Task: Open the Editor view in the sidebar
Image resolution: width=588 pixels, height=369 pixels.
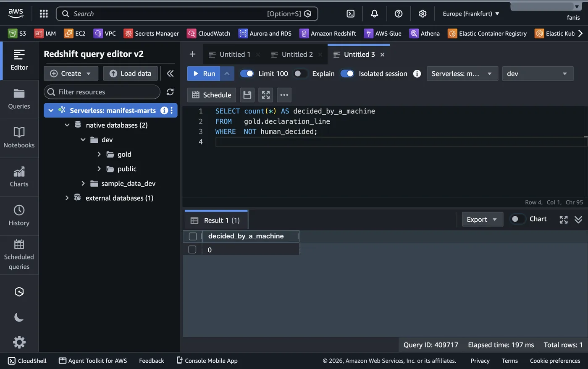Action: click(19, 60)
